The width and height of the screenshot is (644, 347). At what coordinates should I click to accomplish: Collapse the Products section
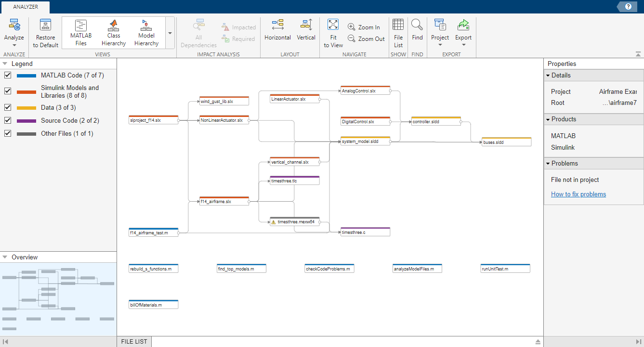(x=548, y=119)
